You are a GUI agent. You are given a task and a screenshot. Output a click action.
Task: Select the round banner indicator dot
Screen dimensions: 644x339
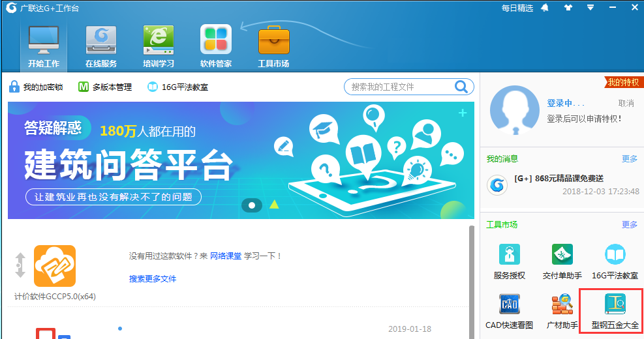pyautogui.click(x=252, y=205)
